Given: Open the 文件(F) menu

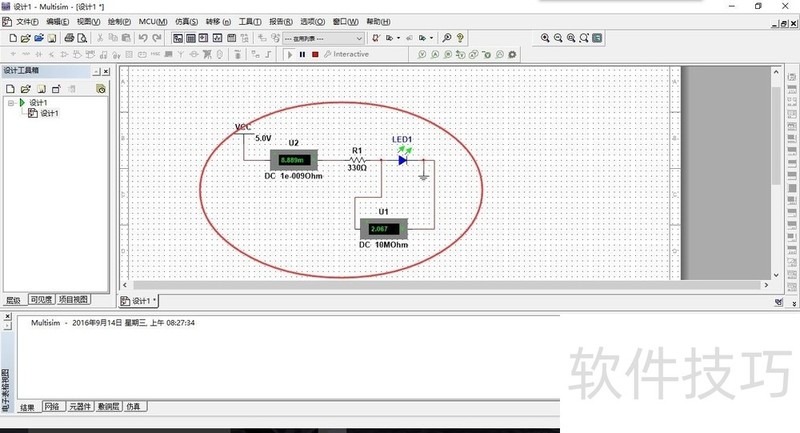Looking at the screenshot, I should (27, 22).
